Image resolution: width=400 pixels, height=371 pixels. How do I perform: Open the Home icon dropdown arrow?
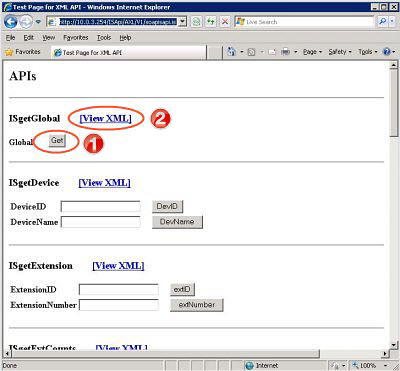pyautogui.click(x=242, y=52)
